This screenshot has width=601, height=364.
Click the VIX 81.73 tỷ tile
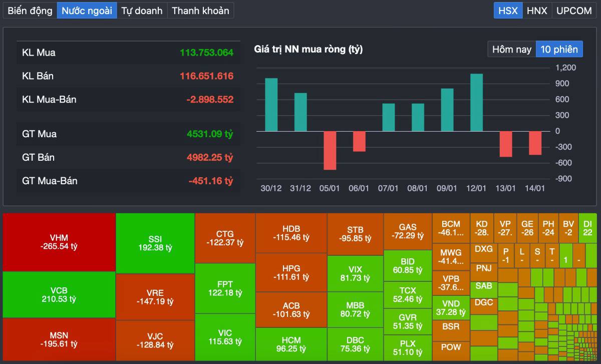tap(355, 273)
